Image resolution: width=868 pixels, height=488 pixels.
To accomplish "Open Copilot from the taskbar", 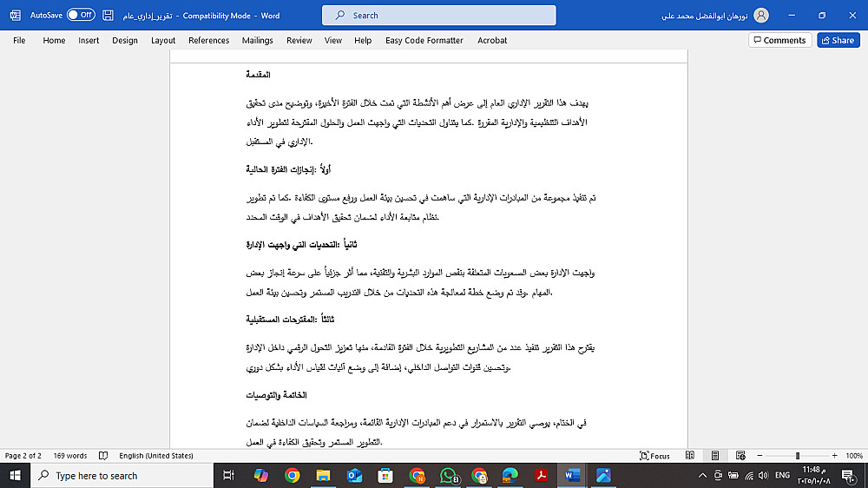I will click(x=260, y=475).
